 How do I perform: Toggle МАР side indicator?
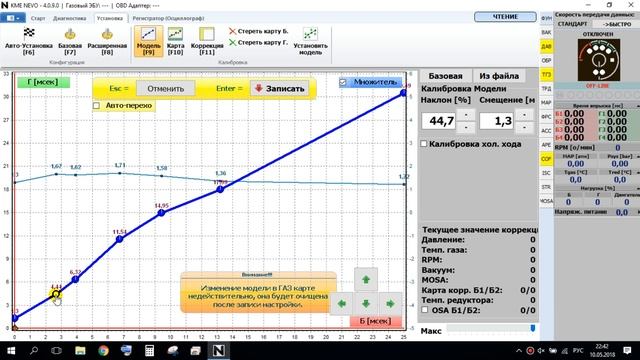pos(547,103)
